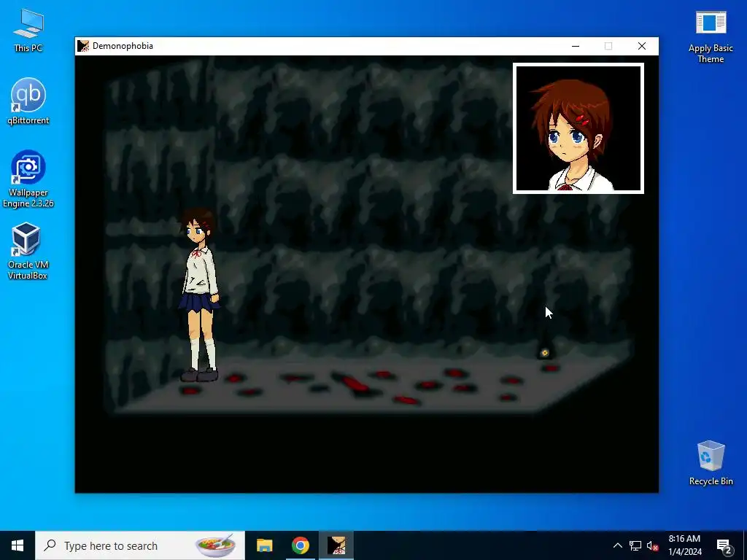Open the This PC desktop icon
The height and width of the screenshot is (560, 747).
point(28,31)
